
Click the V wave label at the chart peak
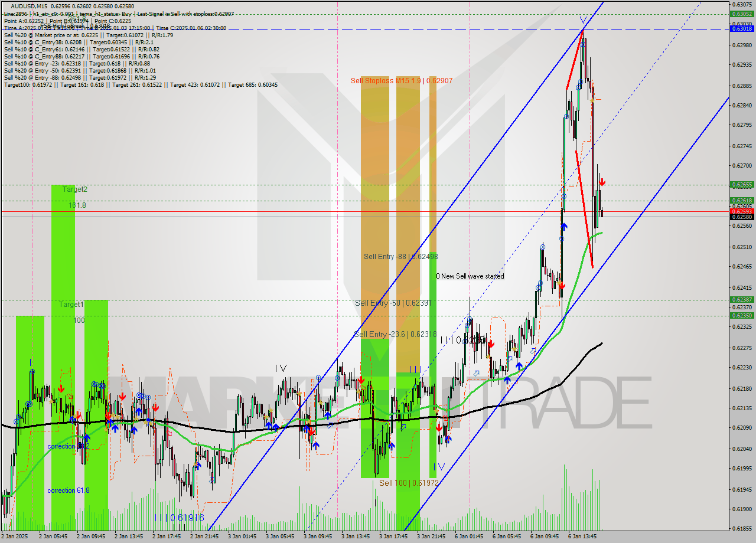(x=583, y=20)
